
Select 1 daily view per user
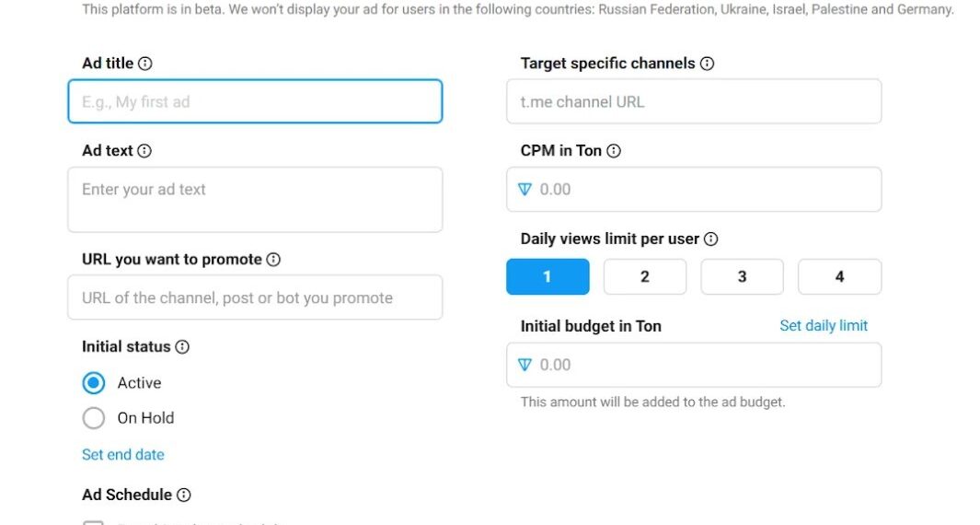tap(548, 276)
